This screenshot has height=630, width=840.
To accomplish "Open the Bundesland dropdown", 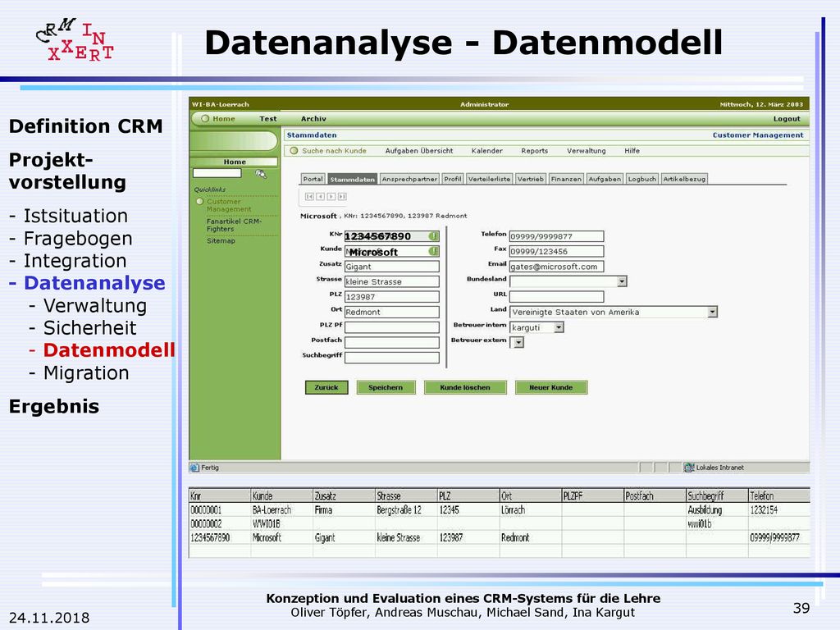I will (622, 281).
